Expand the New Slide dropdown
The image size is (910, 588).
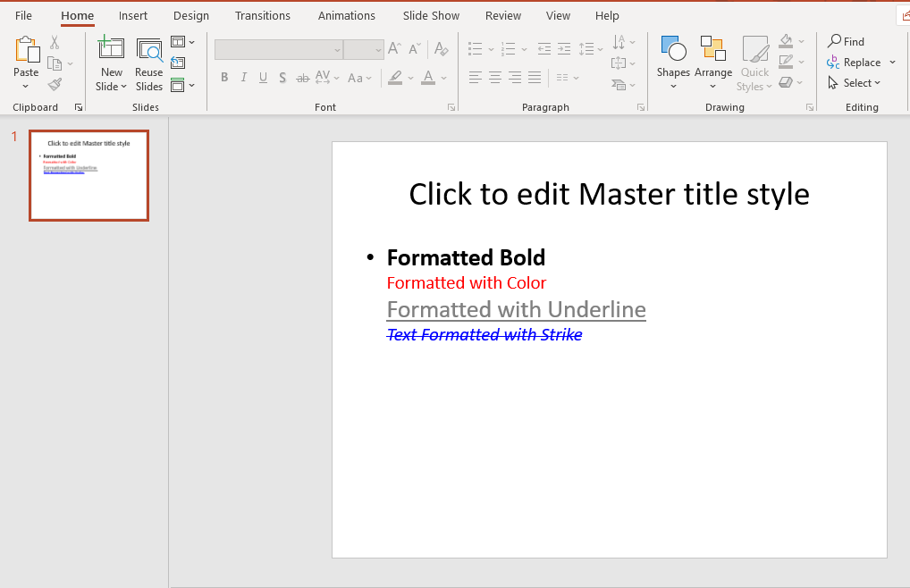pyautogui.click(x=112, y=87)
